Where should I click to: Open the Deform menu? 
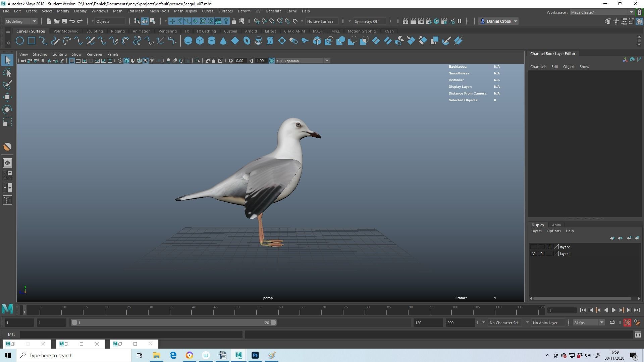(244, 11)
